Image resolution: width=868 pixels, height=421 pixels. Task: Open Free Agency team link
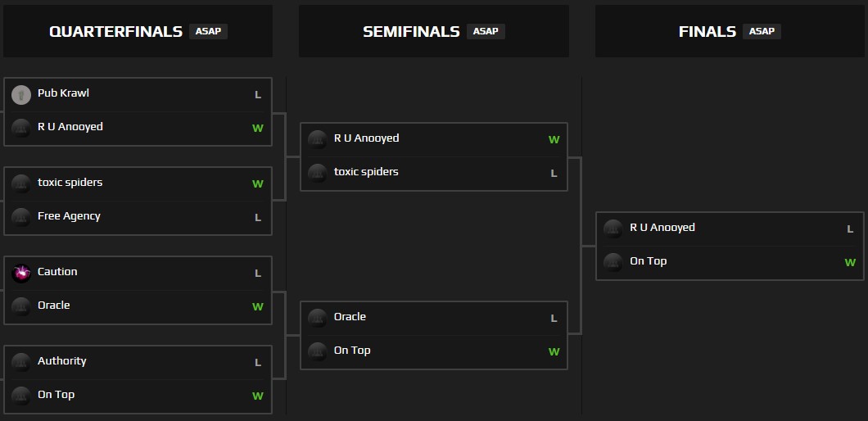pyautogui.click(x=69, y=216)
